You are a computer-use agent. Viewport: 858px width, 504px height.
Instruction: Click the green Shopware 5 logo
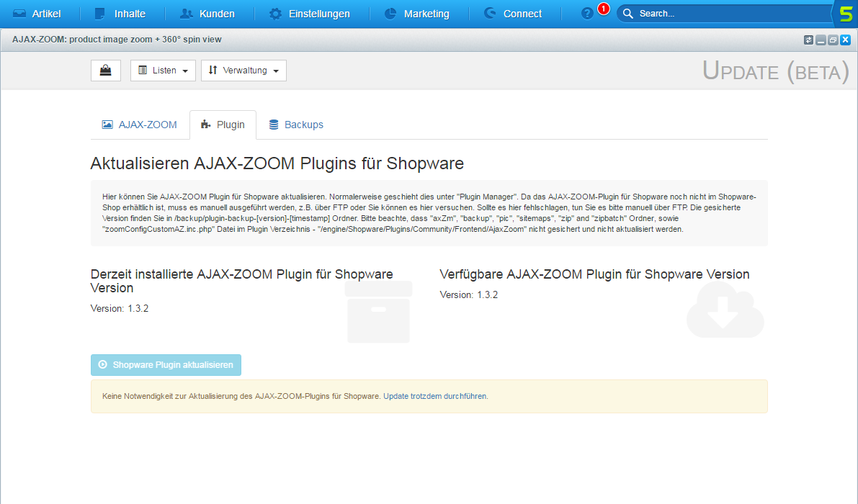[846, 14]
